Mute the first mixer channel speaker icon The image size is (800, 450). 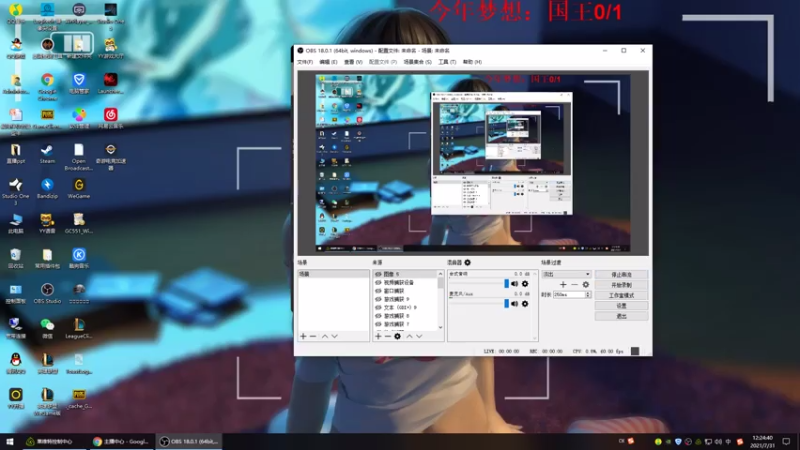[x=514, y=284]
